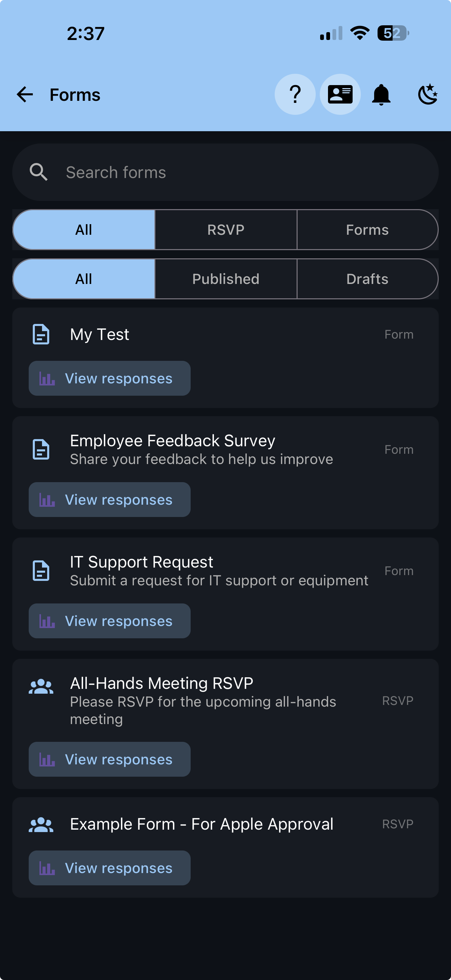
Task: Open the Employee Feedback Survey form
Action: 173,441
